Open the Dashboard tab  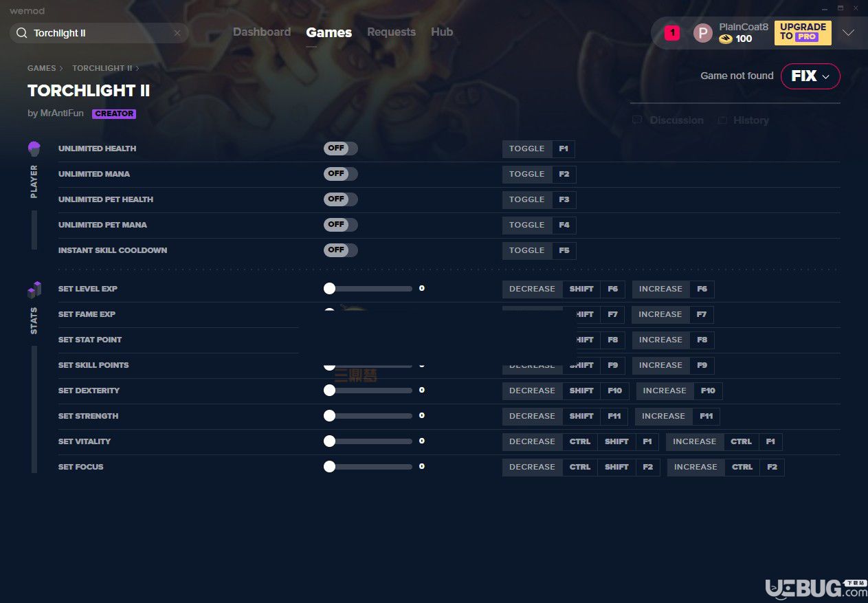[x=262, y=32]
